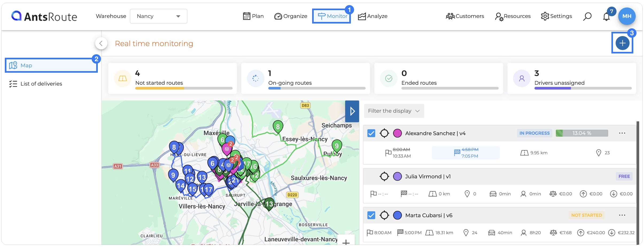The width and height of the screenshot is (644, 247).
Task: Open the MH user avatar menu
Action: pos(627,16)
